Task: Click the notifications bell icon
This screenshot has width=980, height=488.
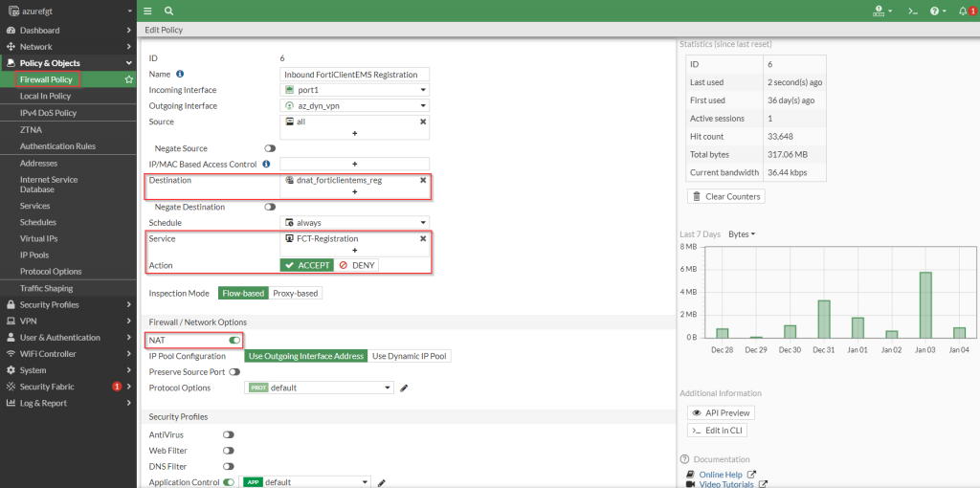Action: (962, 11)
